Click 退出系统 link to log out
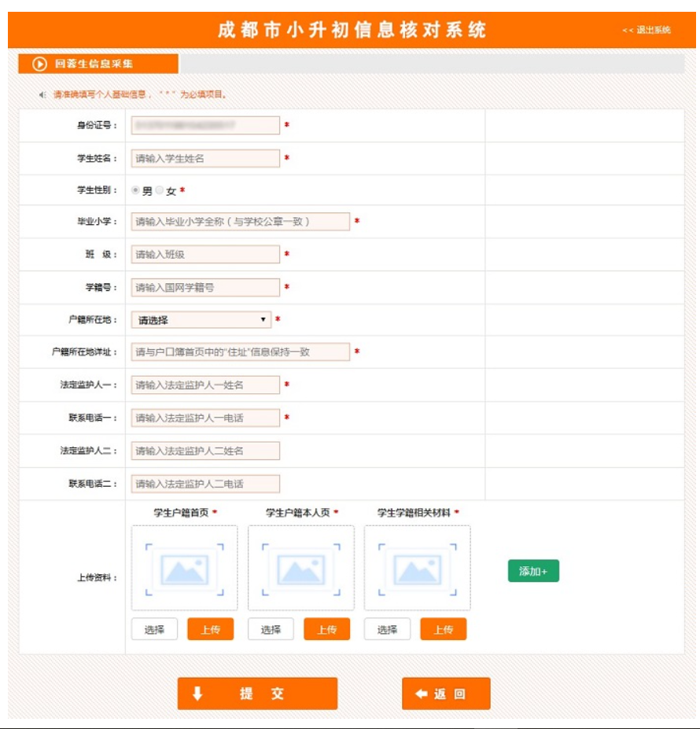Viewport: 700px width, 729px height. pyautogui.click(x=646, y=30)
